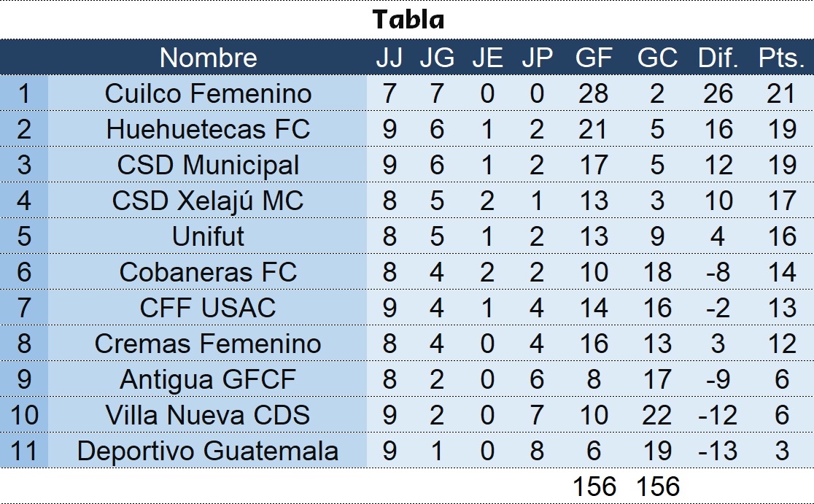Click the Deportivo Guatemala team name
Viewport: 814px width, 504px height.
208,451
